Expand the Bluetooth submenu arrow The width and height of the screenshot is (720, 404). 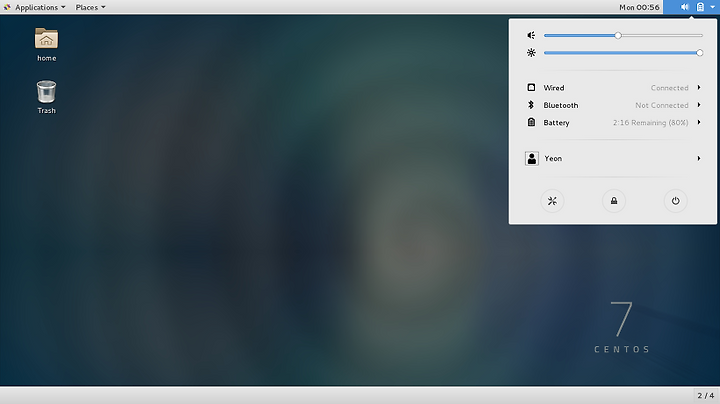pyautogui.click(x=699, y=105)
